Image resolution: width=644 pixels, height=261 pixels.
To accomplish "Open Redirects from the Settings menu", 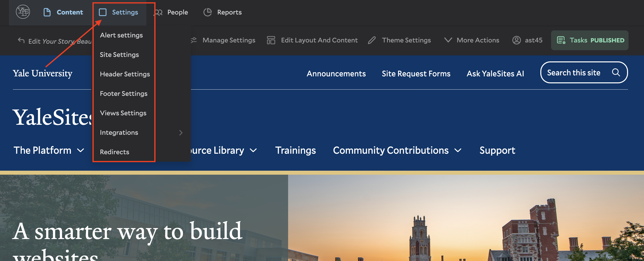I will click(114, 152).
